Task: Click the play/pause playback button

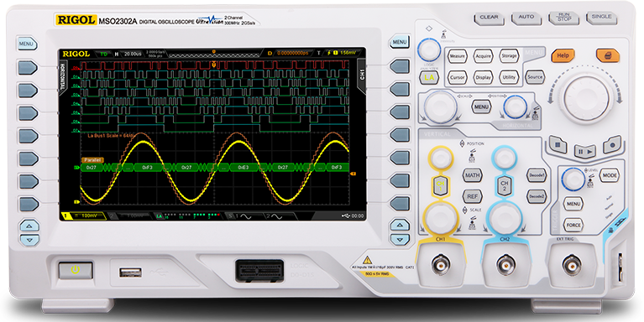Action: click(x=585, y=151)
